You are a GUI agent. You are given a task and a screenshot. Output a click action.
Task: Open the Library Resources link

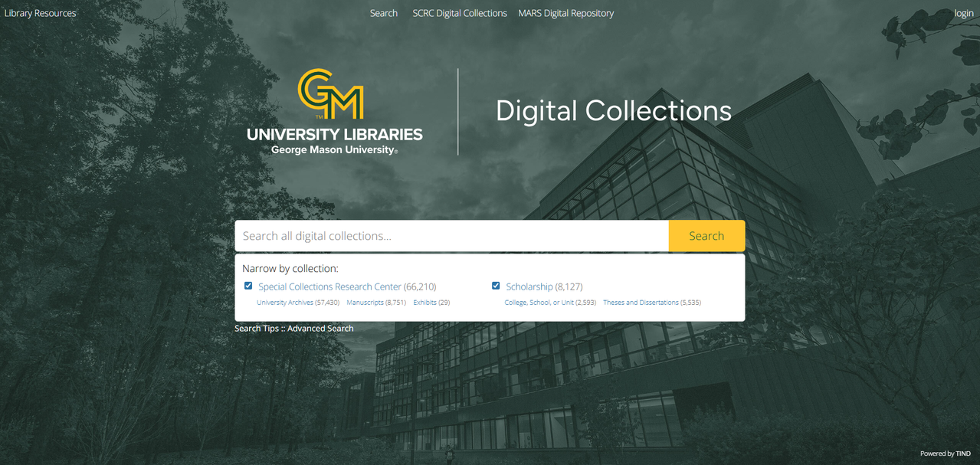tap(40, 13)
